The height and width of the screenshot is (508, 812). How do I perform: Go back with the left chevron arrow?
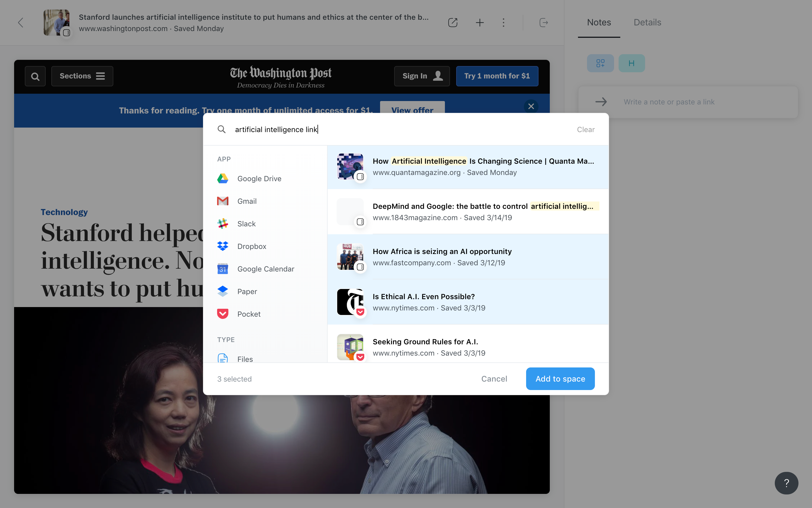[x=21, y=23]
